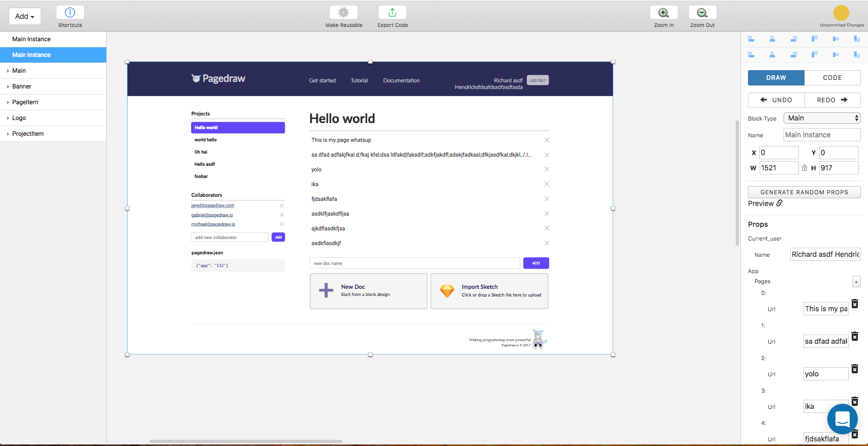The image size is (868, 446).
Task: Open the Shortcuts info icon
Action: click(x=70, y=13)
